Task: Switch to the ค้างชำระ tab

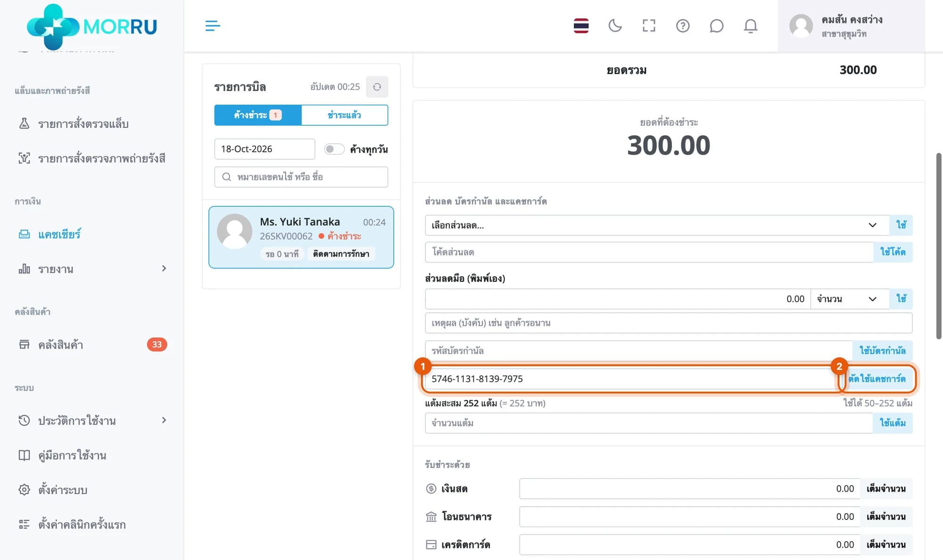Action: [x=258, y=115]
